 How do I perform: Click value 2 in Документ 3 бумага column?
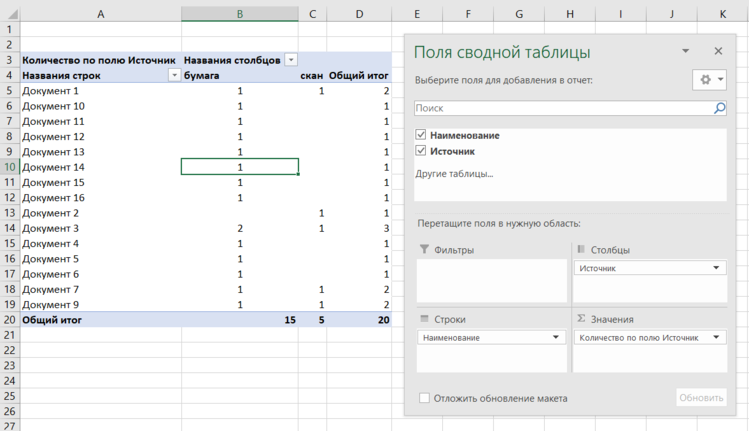[240, 228]
